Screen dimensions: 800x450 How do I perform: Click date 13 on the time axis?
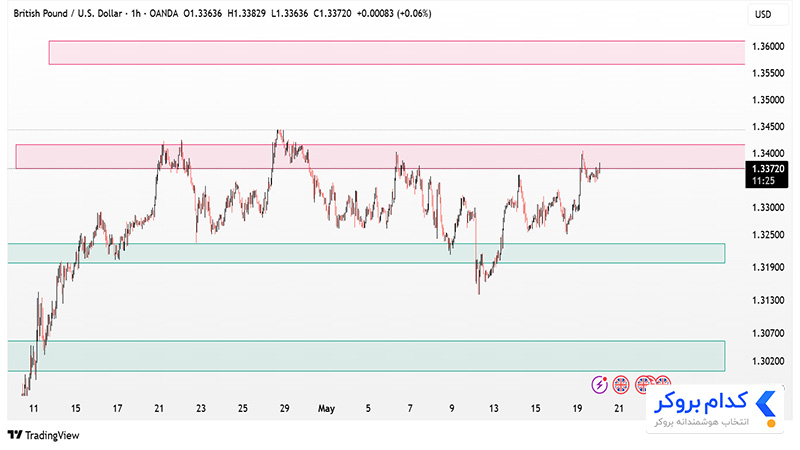493,408
